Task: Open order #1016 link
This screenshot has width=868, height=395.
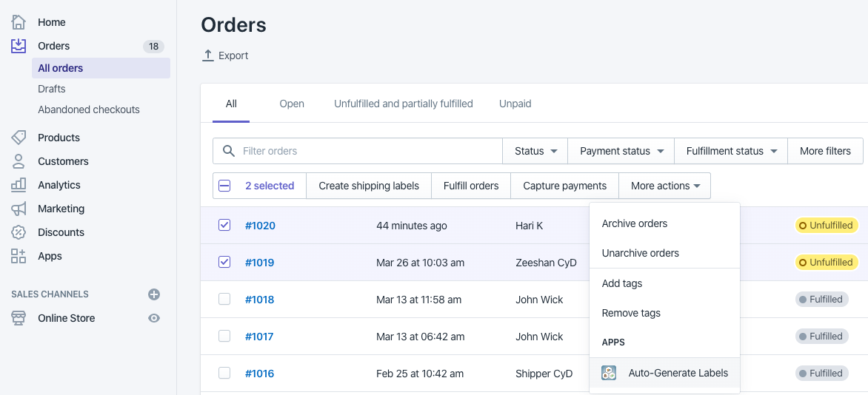Action: point(260,374)
